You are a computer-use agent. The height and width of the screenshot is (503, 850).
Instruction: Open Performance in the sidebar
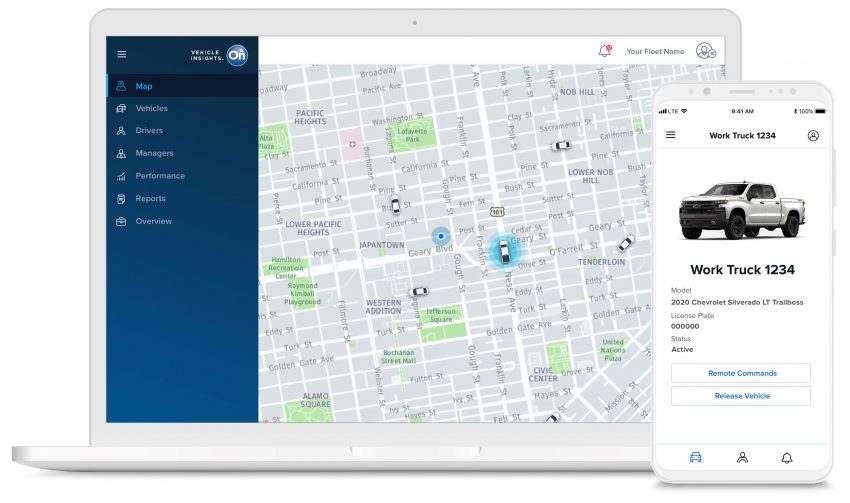pos(182,176)
